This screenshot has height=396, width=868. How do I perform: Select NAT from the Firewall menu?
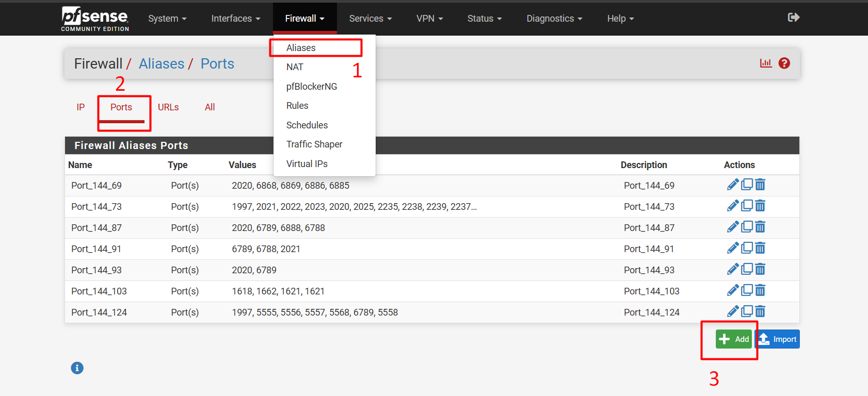pos(295,67)
